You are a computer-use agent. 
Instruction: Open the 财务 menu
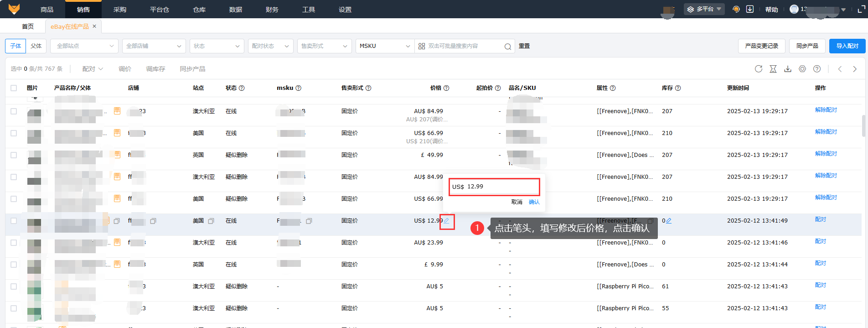[272, 9]
